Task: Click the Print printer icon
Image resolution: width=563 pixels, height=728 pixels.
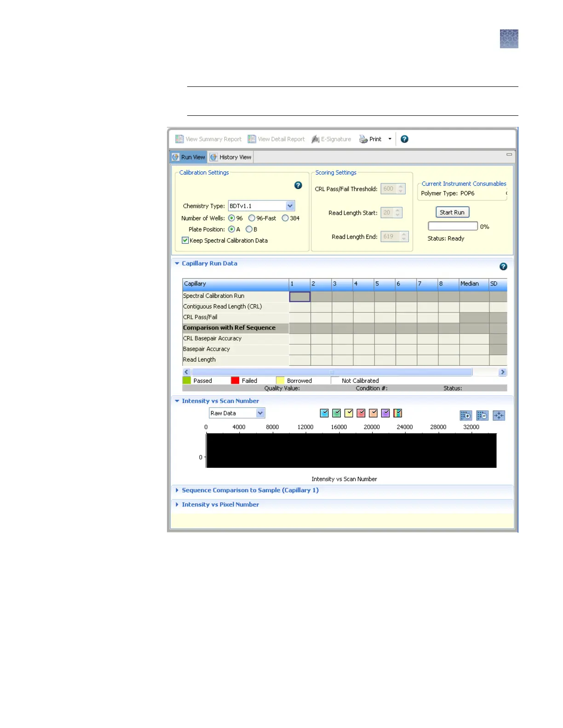Action: 363,139
